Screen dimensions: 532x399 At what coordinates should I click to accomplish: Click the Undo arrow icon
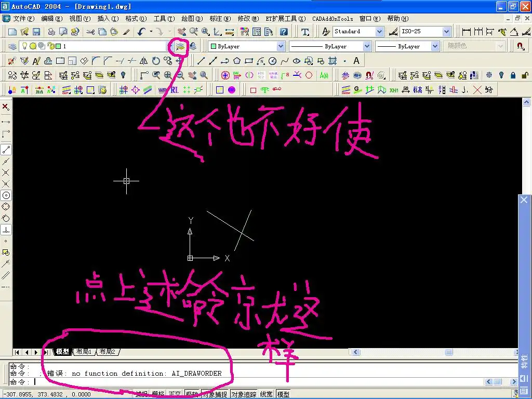141,32
